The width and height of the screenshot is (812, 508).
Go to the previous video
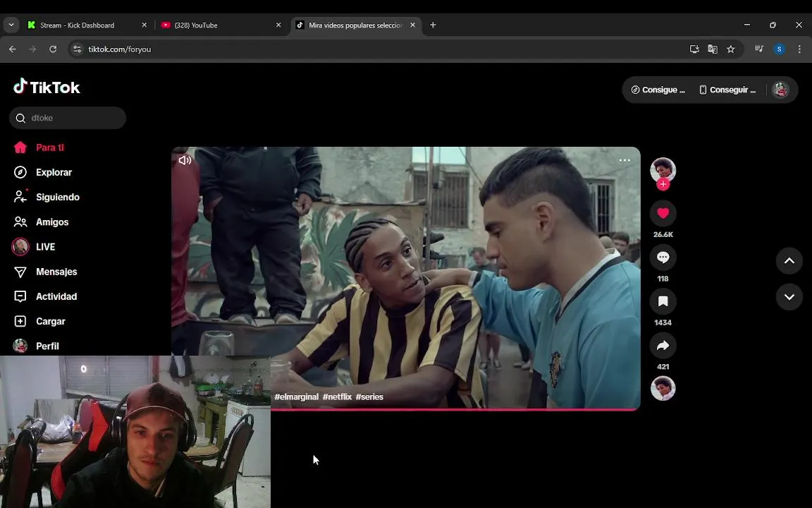[789, 261]
